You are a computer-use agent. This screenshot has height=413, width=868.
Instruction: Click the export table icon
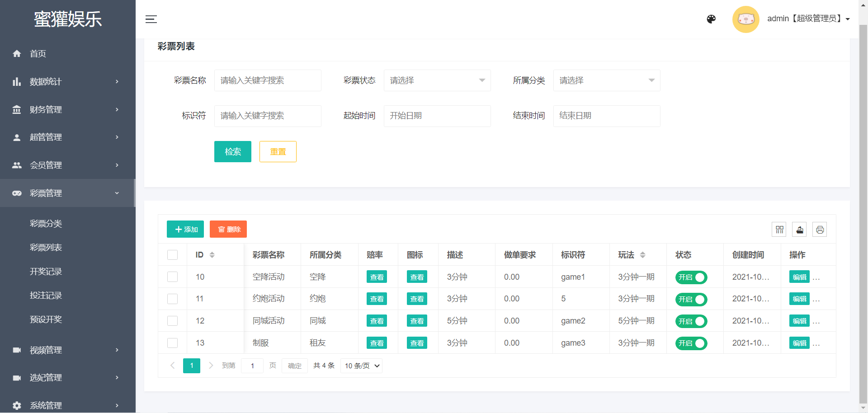tap(800, 230)
